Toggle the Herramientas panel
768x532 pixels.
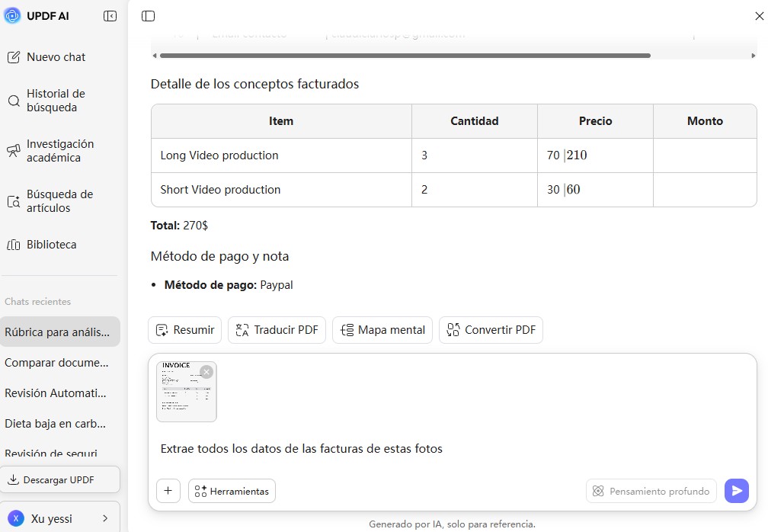coord(232,491)
